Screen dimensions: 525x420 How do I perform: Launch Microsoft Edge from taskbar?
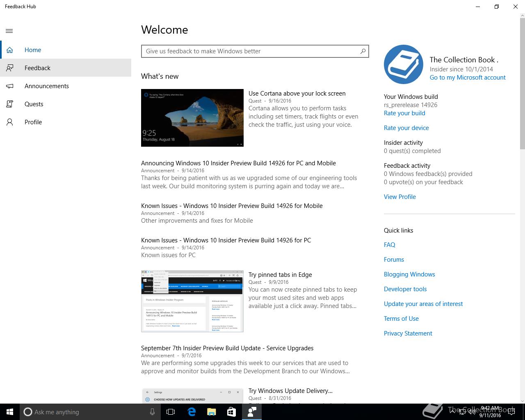tap(192, 412)
